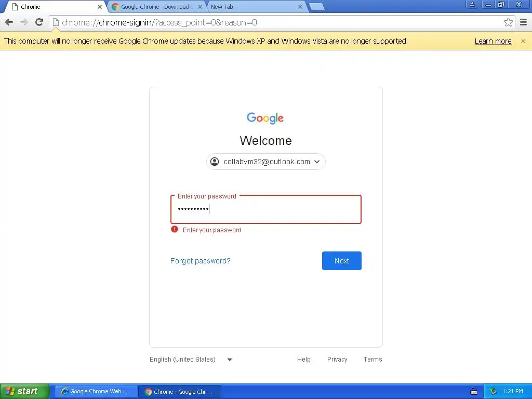The width and height of the screenshot is (532, 399).
Task: Reload the current page
Action: click(x=39, y=22)
